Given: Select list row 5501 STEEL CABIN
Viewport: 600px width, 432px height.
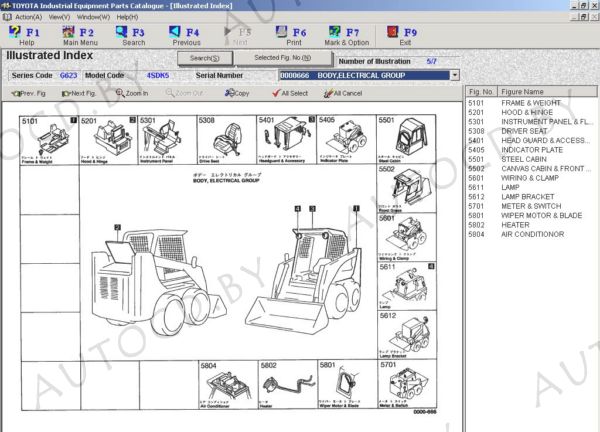Looking at the screenshot, I should (x=530, y=159).
